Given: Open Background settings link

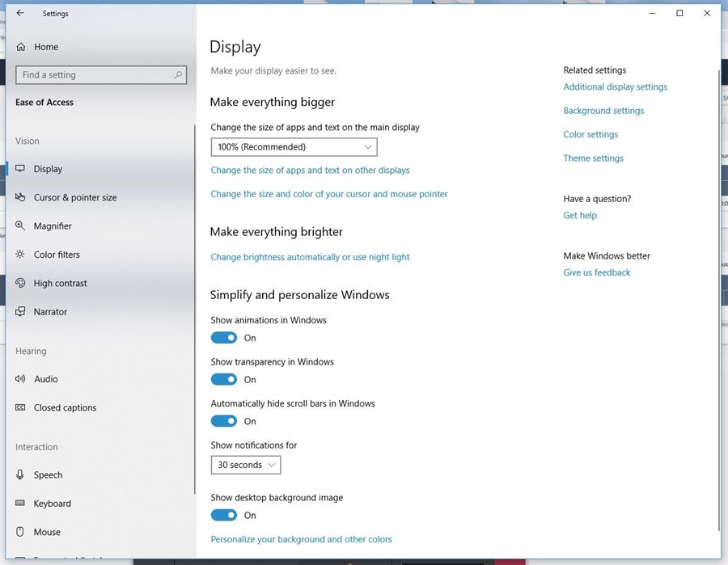Looking at the screenshot, I should [603, 111].
